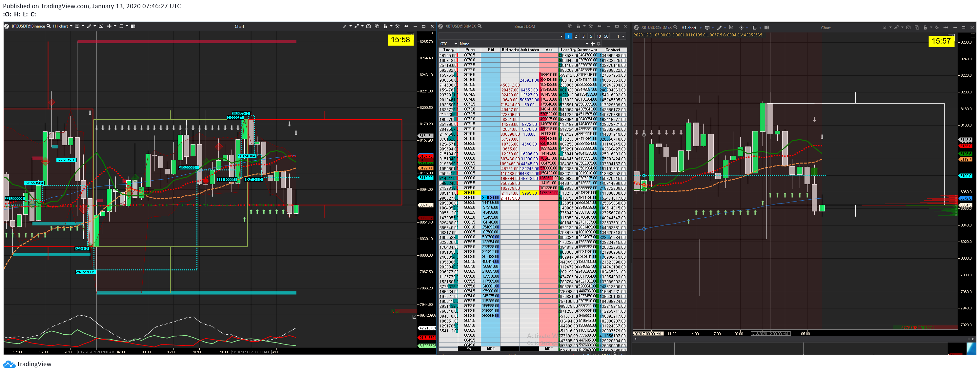Select the highlighted 8064.5 price row
This screenshot has width=980, height=373.
[x=470, y=193]
